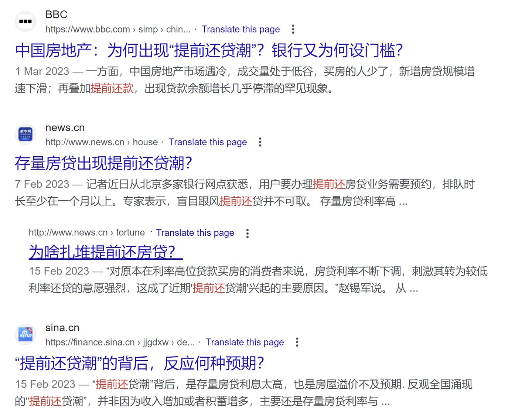This screenshot has height=419, width=532.
Task: Click the BBC site favicon
Action: [25, 21]
